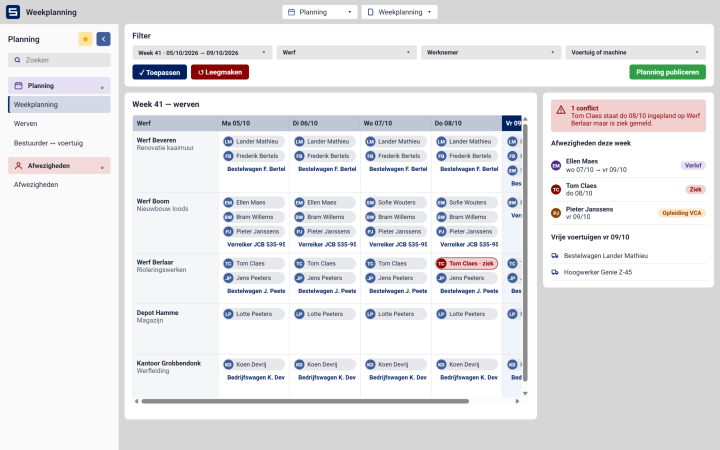
Task: Open the Week 41 date range filter
Action: (202, 52)
